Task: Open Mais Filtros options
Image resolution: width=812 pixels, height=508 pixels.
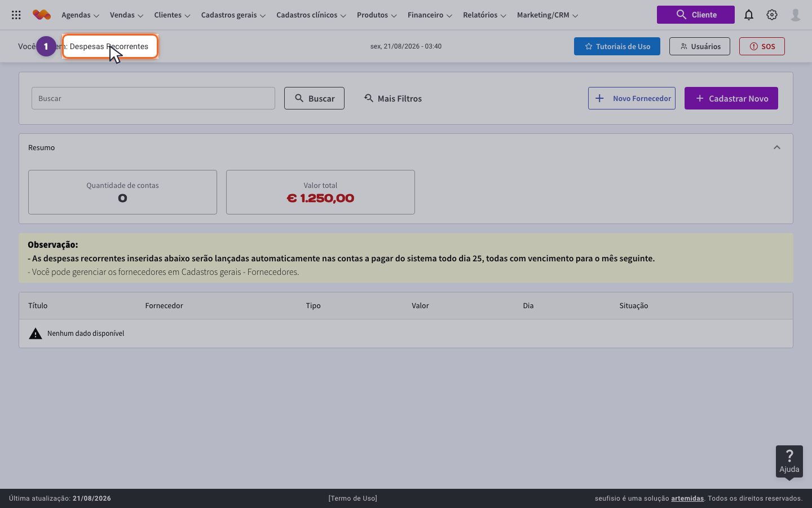Action: coord(393,98)
